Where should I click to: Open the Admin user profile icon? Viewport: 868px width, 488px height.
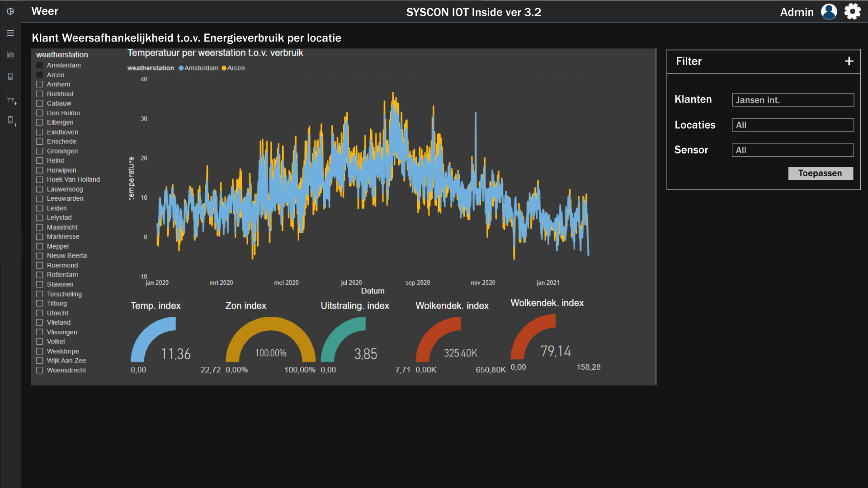829,12
